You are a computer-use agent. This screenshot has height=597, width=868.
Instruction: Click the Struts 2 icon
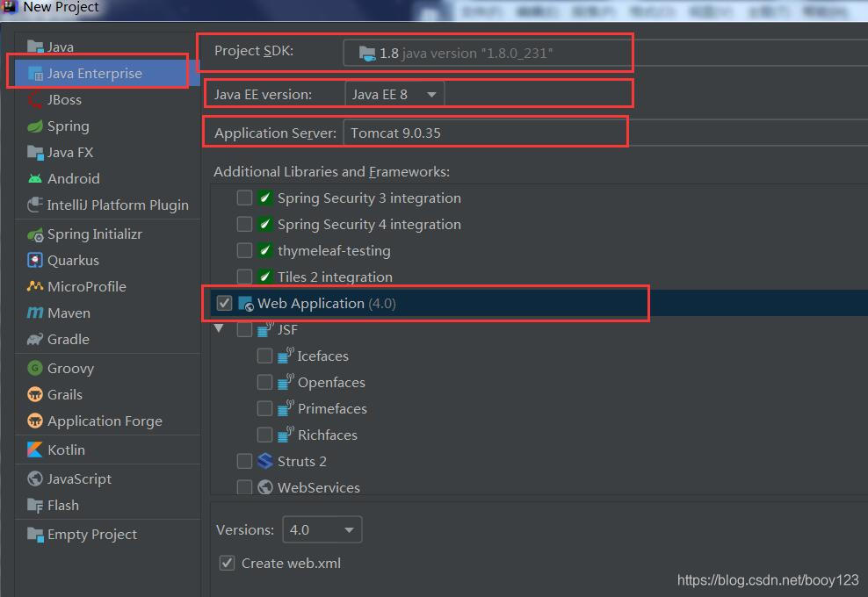point(265,461)
